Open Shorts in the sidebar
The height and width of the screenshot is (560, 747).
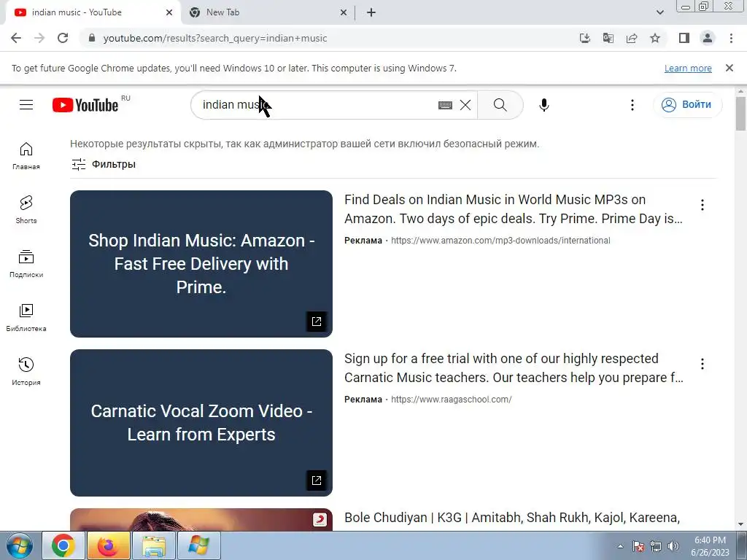pos(26,209)
